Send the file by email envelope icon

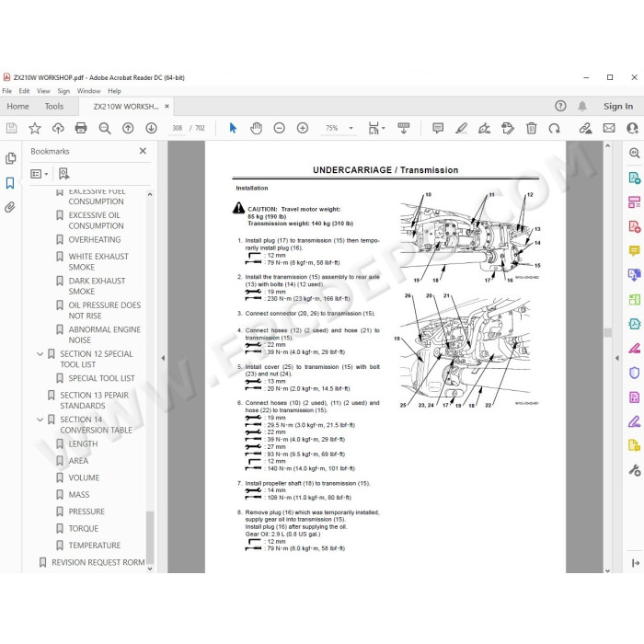pos(609,129)
